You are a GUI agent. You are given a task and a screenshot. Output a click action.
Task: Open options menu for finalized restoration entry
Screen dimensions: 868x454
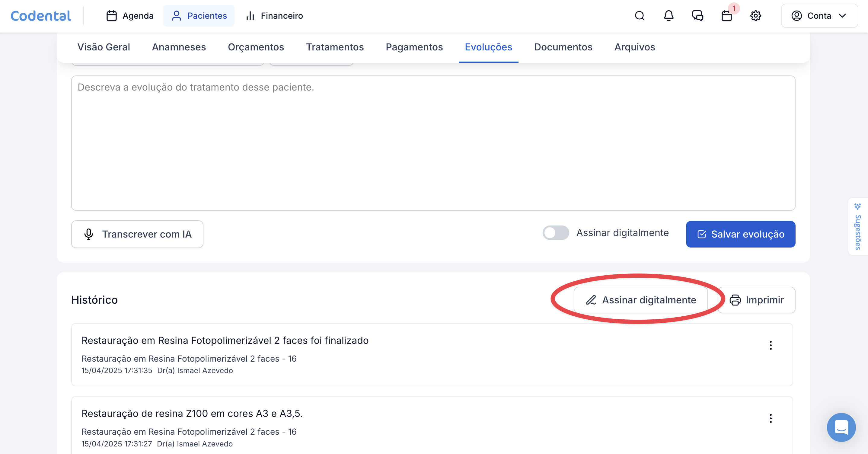pyautogui.click(x=770, y=345)
